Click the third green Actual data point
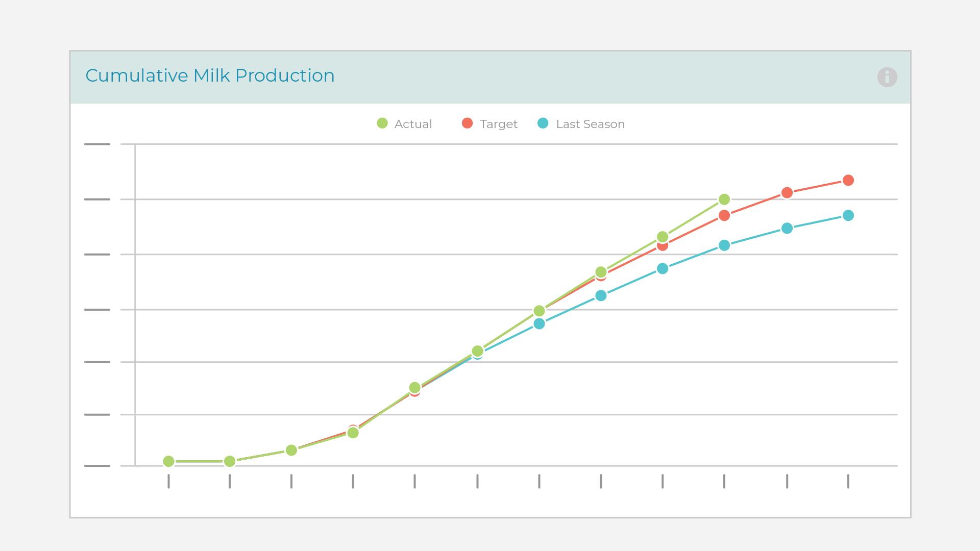The width and height of the screenshot is (980, 551). pos(291,450)
